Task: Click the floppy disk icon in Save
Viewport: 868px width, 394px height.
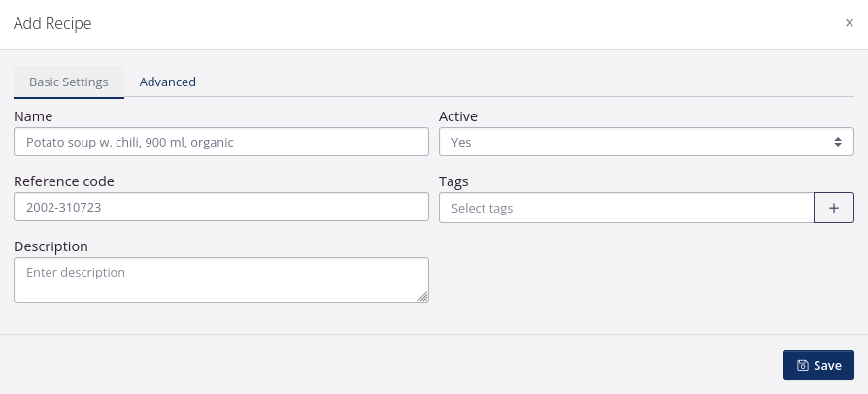Action: 802,366
